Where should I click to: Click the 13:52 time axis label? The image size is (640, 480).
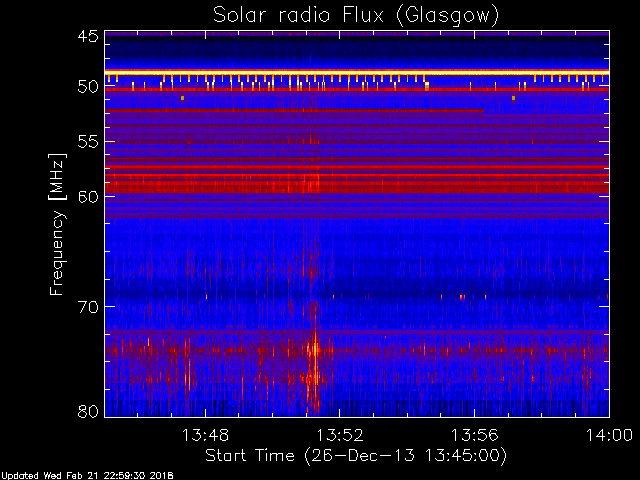click(x=340, y=435)
